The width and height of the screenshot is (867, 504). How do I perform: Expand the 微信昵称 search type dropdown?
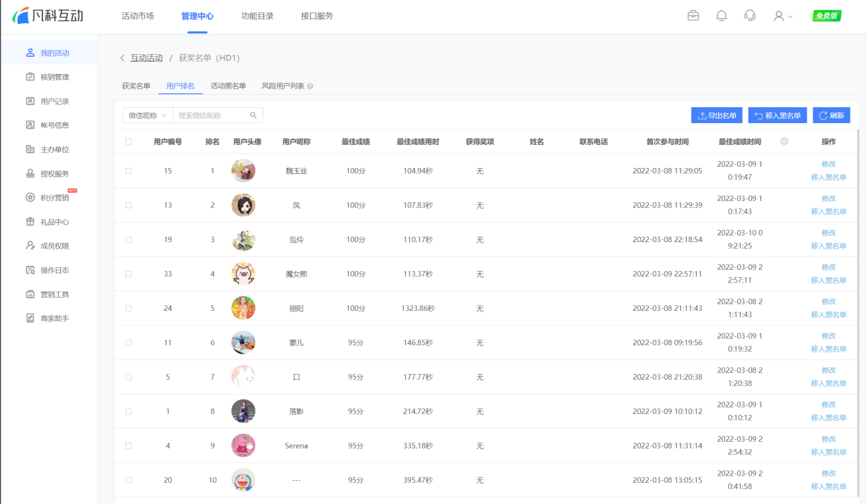coord(148,115)
